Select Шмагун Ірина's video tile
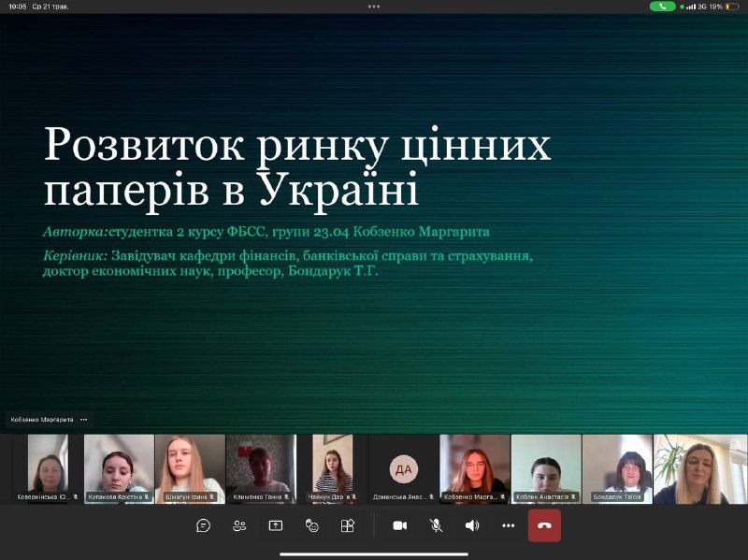 coord(190,468)
